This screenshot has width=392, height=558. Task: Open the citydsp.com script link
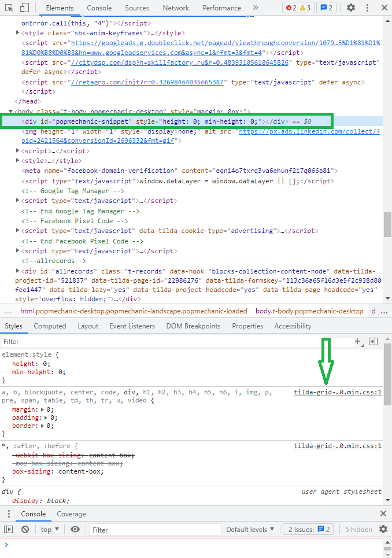(180, 62)
